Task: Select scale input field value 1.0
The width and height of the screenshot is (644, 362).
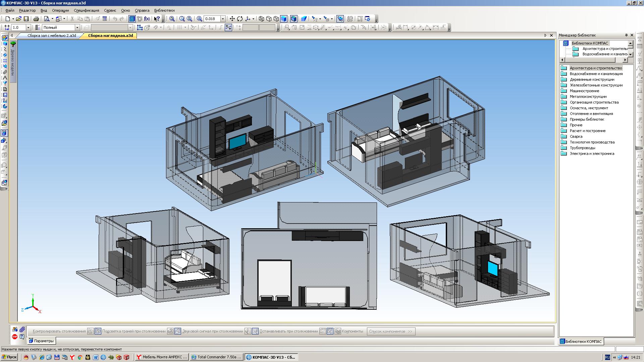Action: pyautogui.click(x=18, y=27)
